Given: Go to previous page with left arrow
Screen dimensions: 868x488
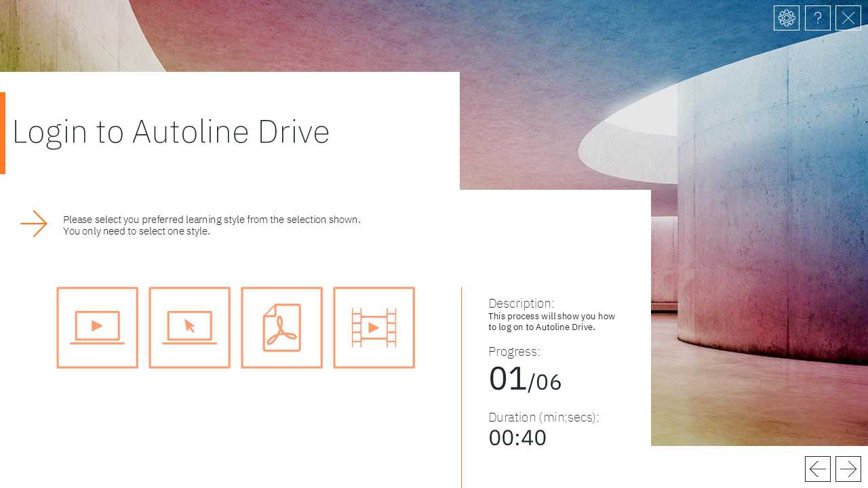Looking at the screenshot, I should (818, 469).
